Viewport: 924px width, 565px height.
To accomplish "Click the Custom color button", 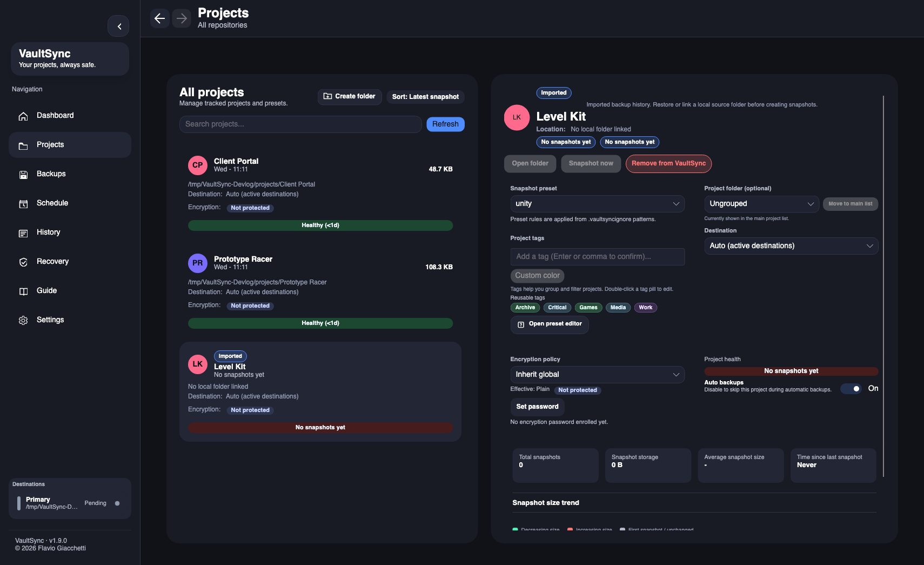I will coord(537,276).
